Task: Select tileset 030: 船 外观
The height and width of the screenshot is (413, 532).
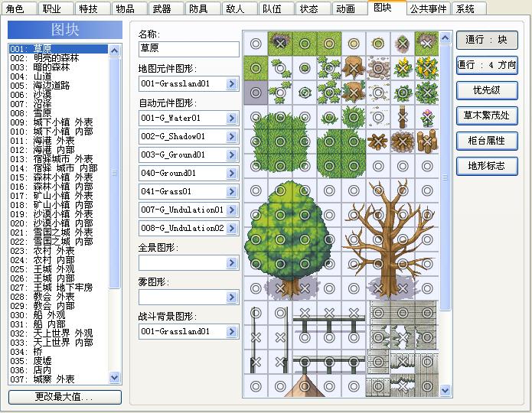Action: [58, 314]
